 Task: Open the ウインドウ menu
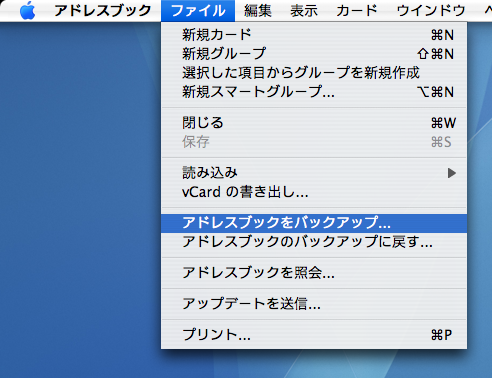point(431,11)
